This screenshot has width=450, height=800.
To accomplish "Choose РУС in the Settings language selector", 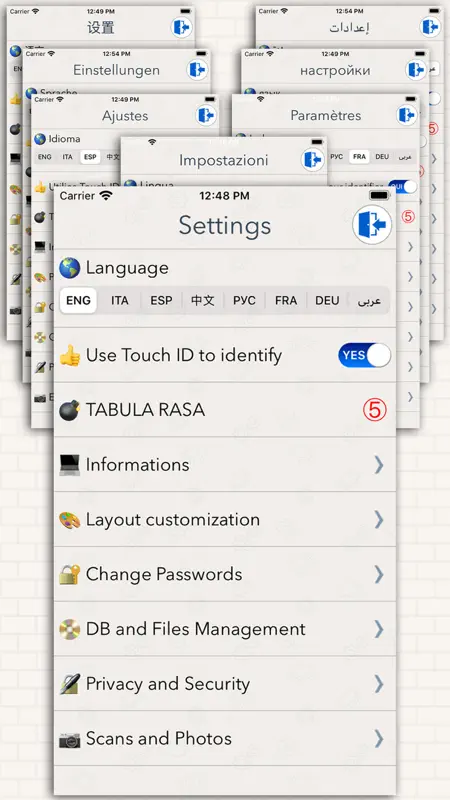I will point(244,301).
